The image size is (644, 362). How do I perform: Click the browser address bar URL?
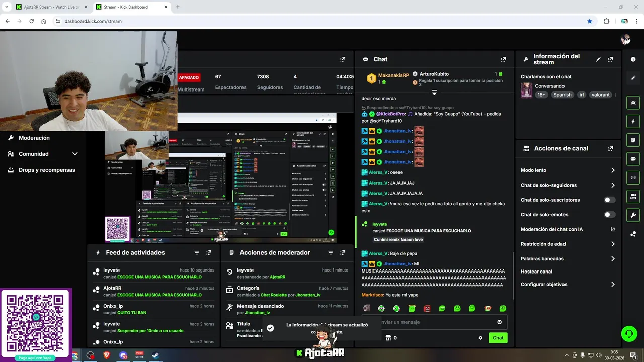pyautogui.click(x=93, y=21)
